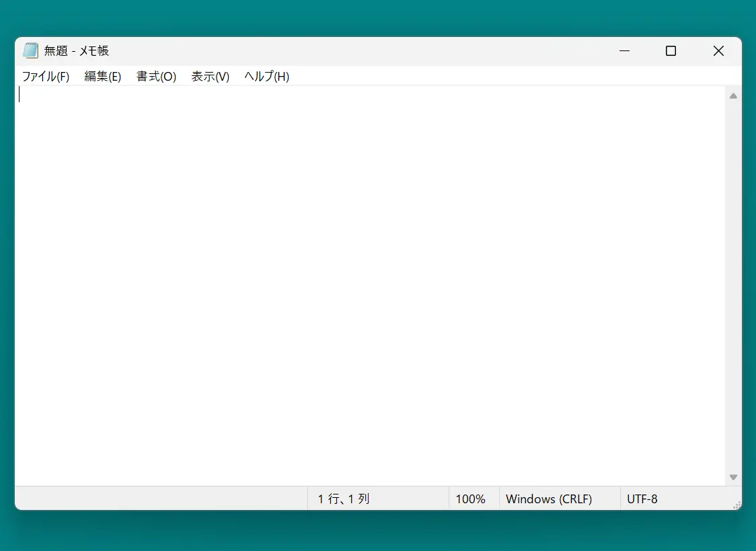Click the maximize button of Notepad
Viewport: 756px width, 551px height.
point(671,50)
